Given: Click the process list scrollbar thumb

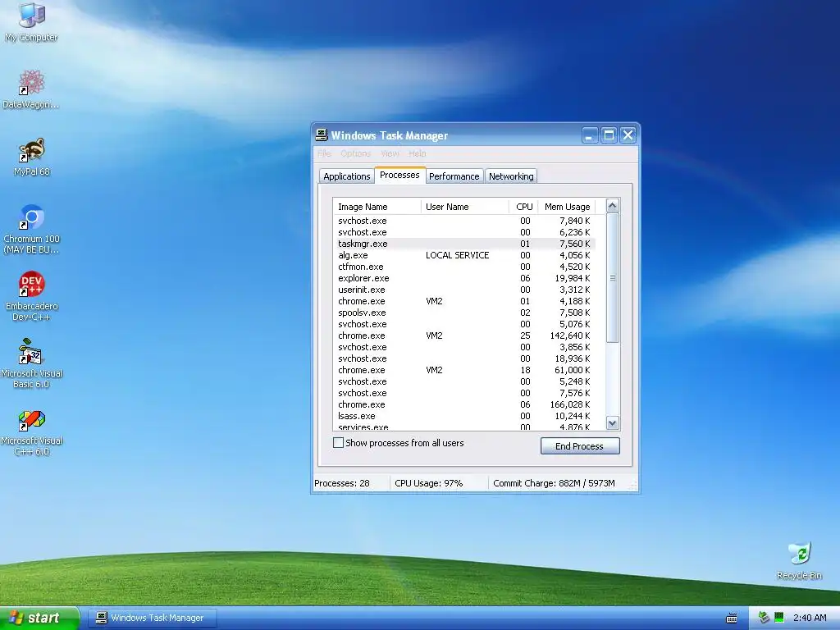Looking at the screenshot, I should (x=612, y=277).
